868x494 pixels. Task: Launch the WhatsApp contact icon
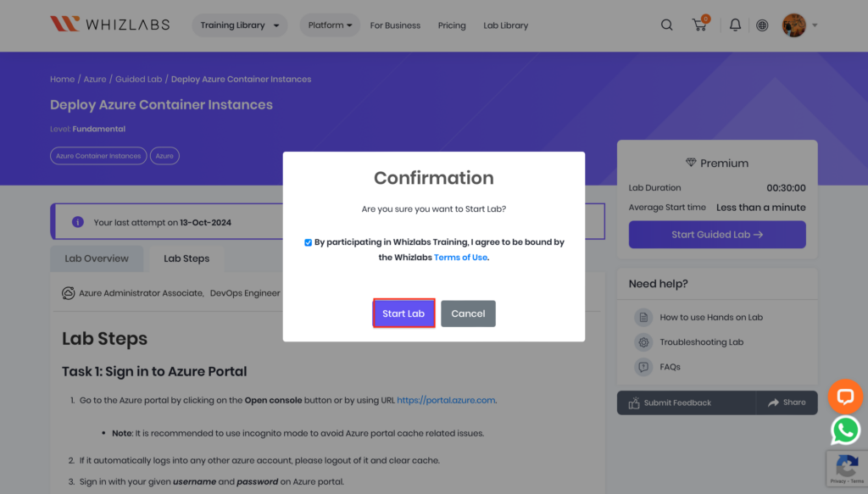click(845, 430)
